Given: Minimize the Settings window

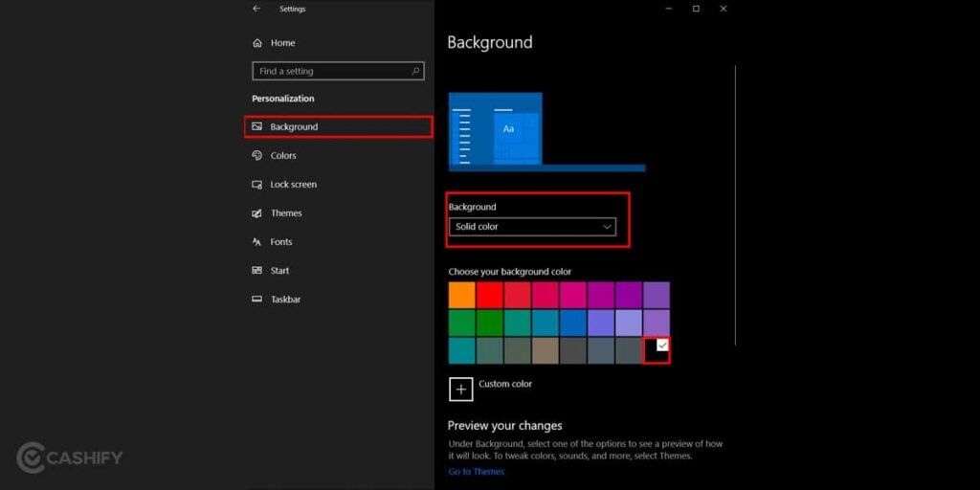Looking at the screenshot, I should pyautogui.click(x=668, y=9).
